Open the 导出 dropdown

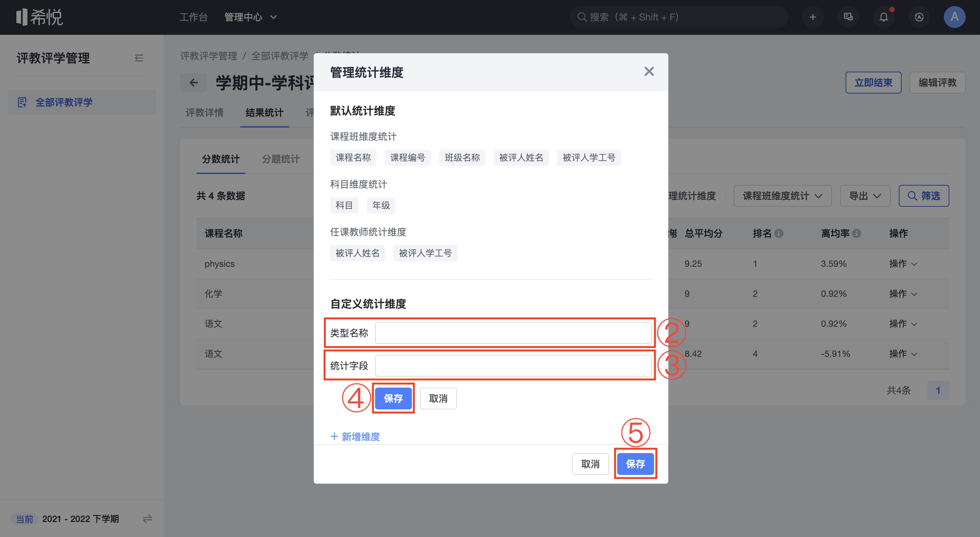(x=865, y=196)
